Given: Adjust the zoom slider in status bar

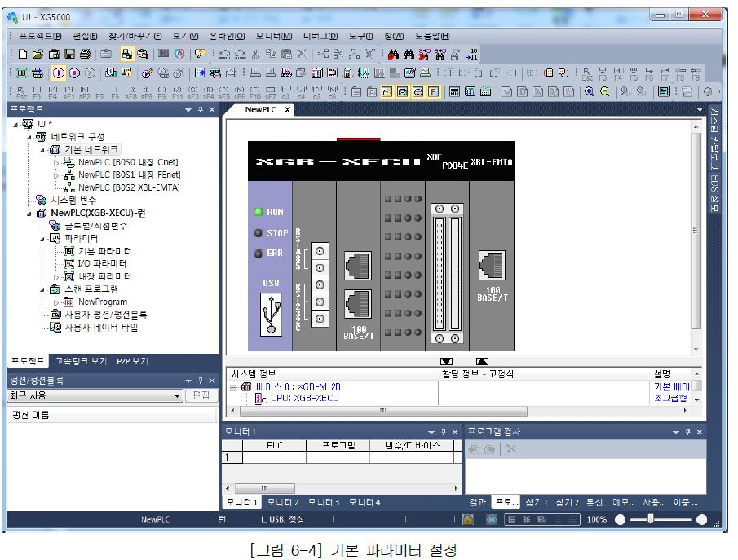Looking at the screenshot, I should tap(651, 519).
